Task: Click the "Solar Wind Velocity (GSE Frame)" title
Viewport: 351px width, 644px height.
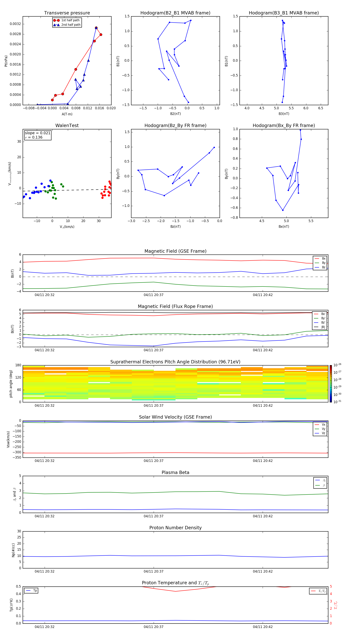Action: [x=175, y=417]
